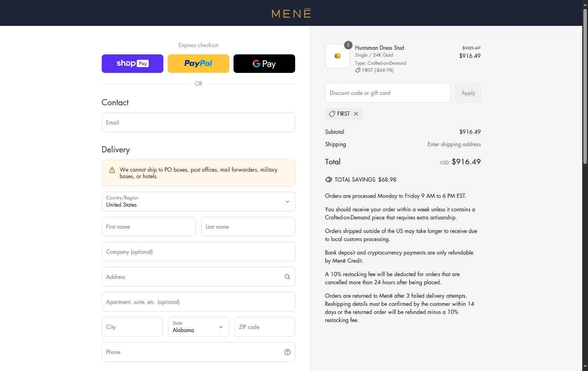Click the ZIP code field

pos(265,327)
